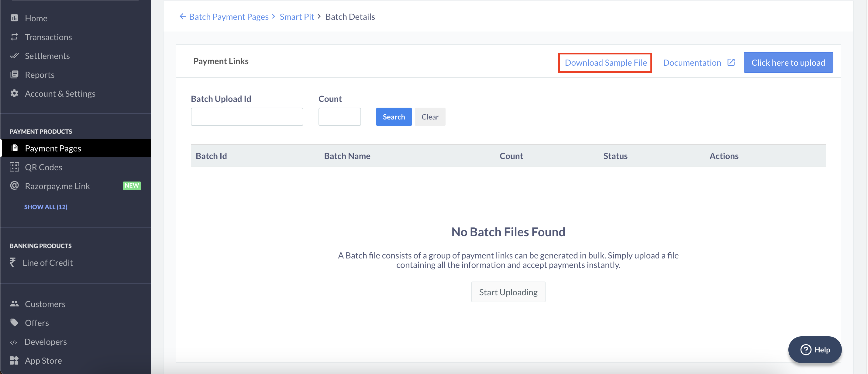Focus the Count input field
This screenshot has width=868, height=374.
[339, 117]
